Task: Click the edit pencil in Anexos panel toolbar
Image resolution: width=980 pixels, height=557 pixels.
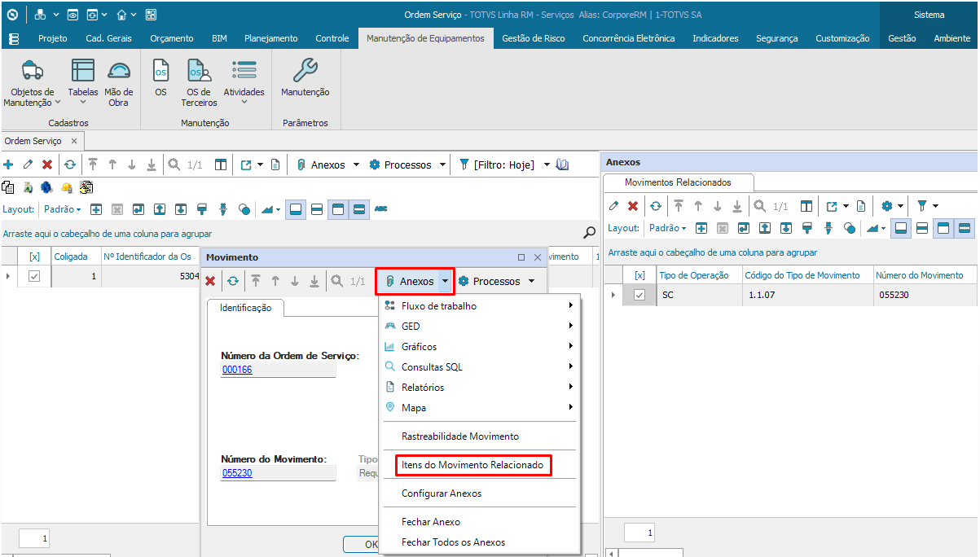Action: pyautogui.click(x=614, y=206)
